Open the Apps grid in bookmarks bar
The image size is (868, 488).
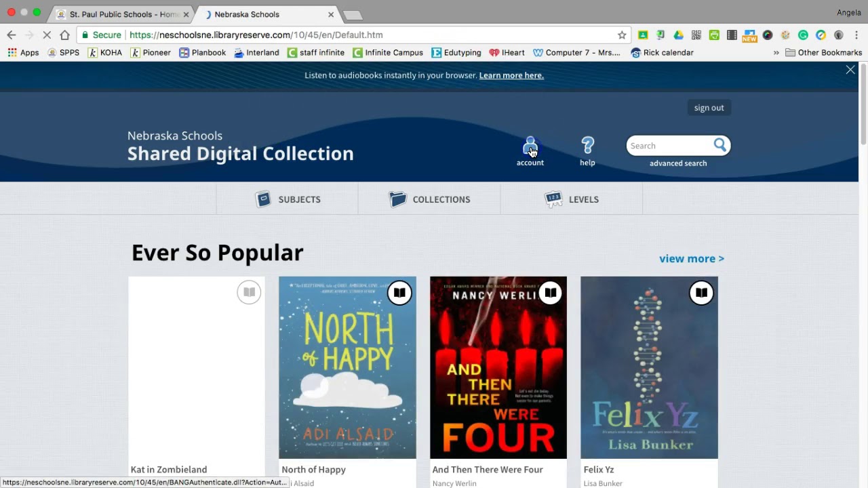[x=23, y=52]
